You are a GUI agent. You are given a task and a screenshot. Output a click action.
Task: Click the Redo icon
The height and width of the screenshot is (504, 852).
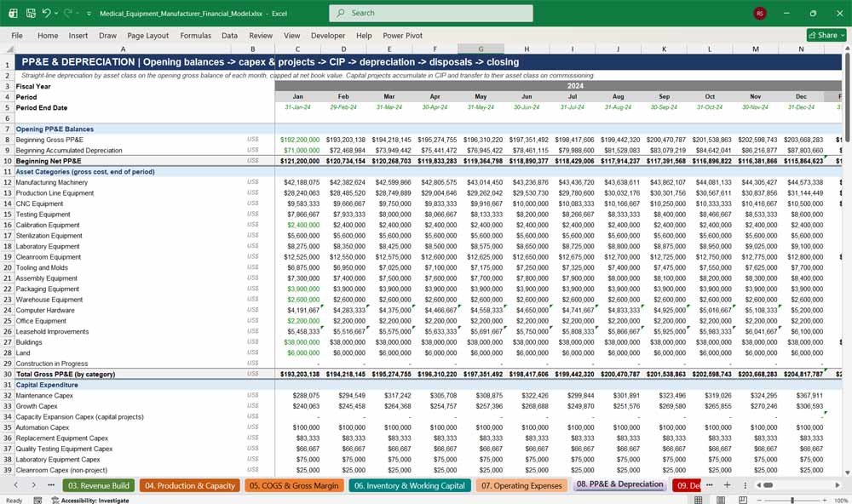tap(68, 13)
